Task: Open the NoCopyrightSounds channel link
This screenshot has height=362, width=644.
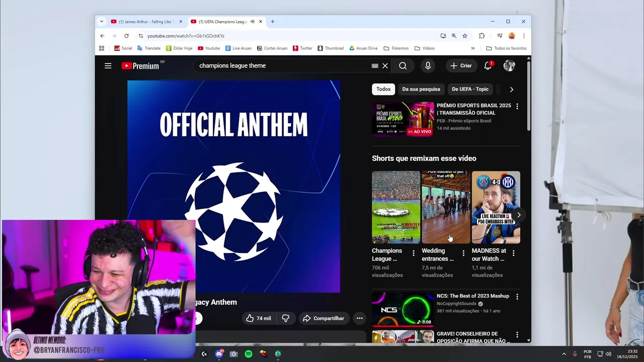Action: pos(456,304)
